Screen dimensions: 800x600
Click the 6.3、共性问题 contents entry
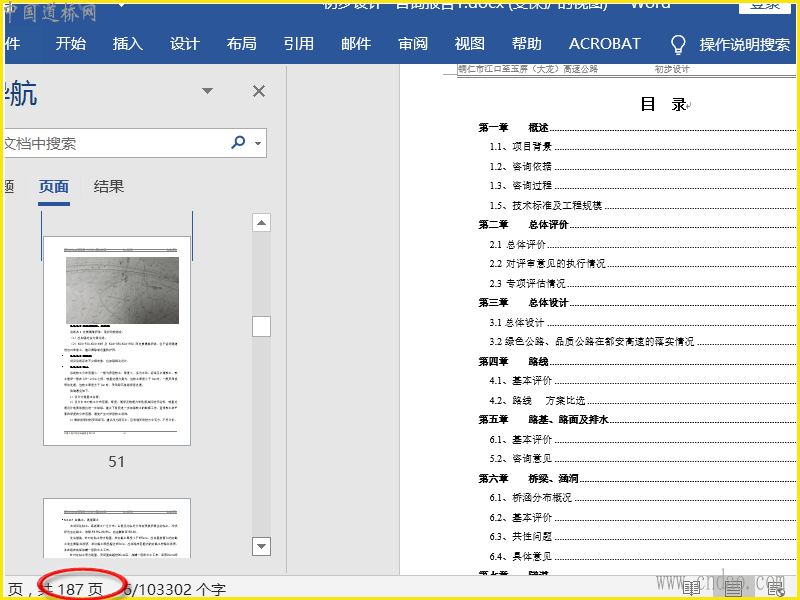(642, 537)
